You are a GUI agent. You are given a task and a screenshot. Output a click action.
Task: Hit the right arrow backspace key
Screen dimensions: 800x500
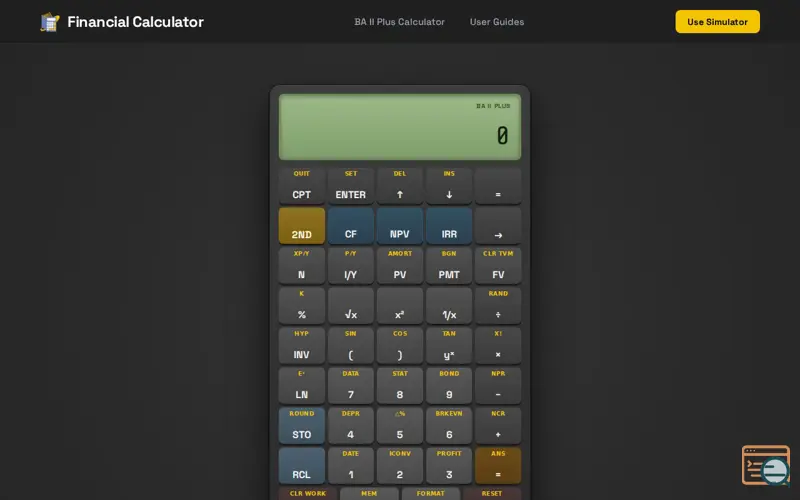coord(498,226)
